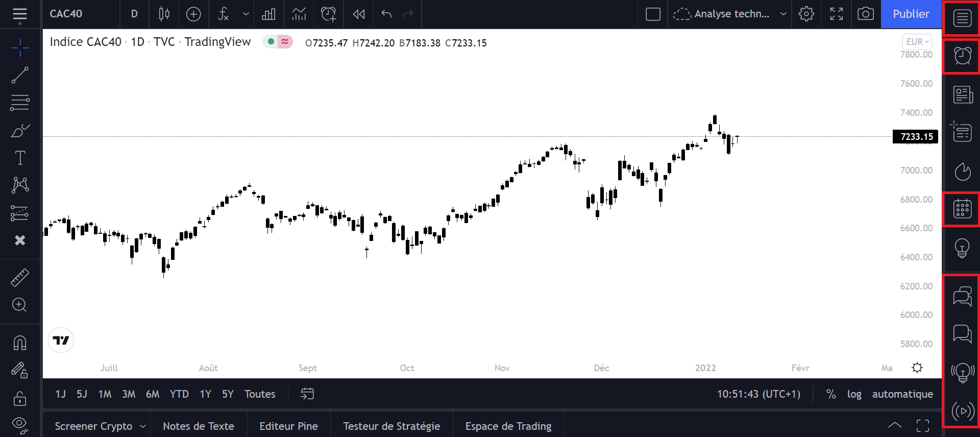This screenshot has width=980, height=437.
Task: Click the 7233.15 current price label
Action: tap(916, 137)
